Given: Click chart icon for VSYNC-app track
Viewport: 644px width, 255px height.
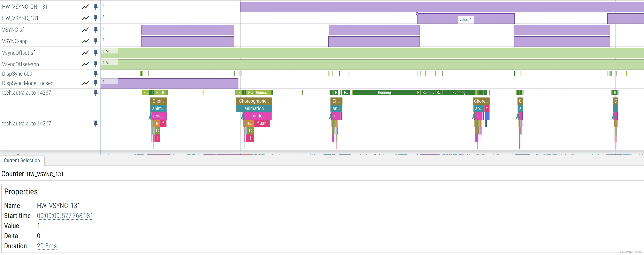Looking at the screenshot, I should click(x=85, y=41).
